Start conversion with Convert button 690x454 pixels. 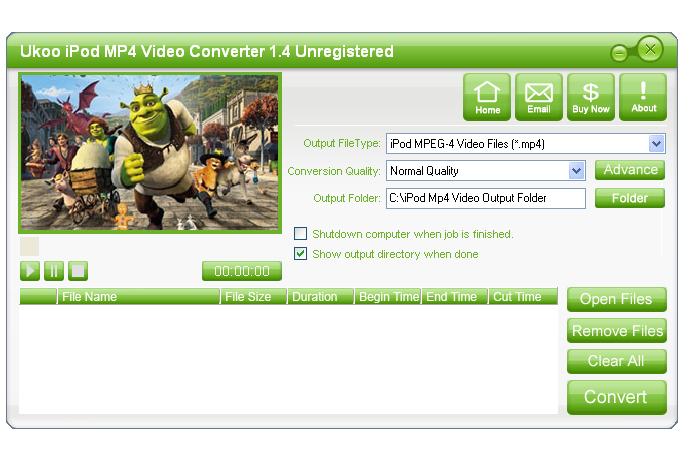[617, 397]
